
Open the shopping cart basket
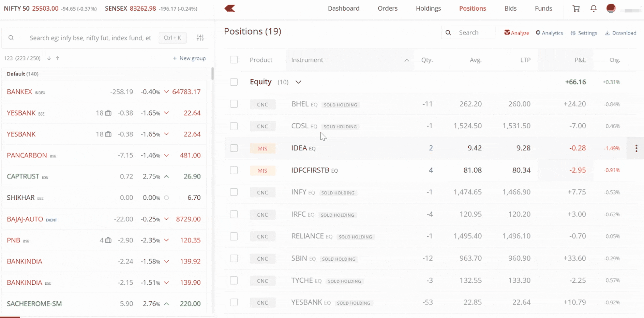[576, 9]
